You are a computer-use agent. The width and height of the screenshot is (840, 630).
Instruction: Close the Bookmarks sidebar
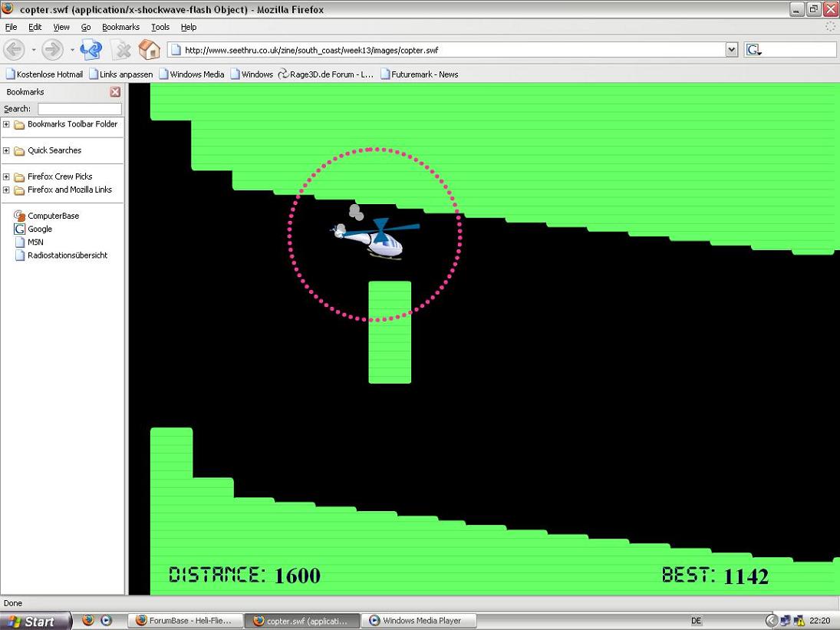(x=115, y=92)
